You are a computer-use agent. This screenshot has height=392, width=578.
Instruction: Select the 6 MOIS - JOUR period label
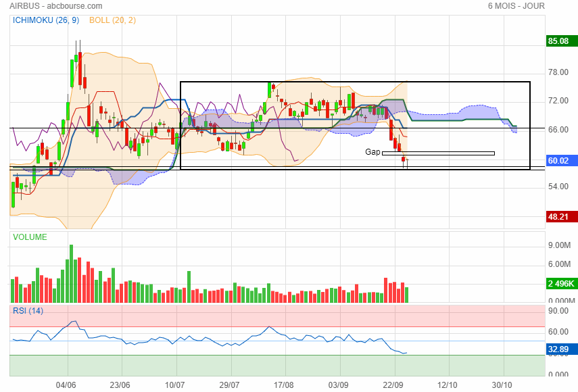click(516, 6)
